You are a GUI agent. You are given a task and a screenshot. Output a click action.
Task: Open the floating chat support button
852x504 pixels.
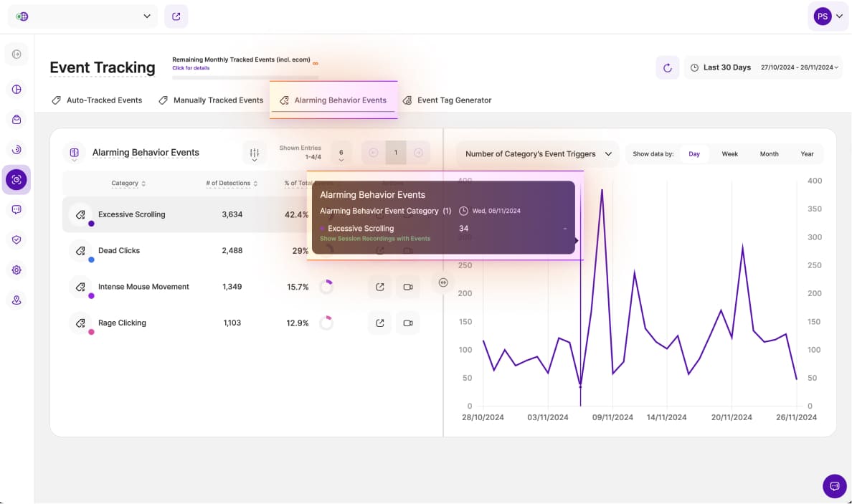(x=834, y=486)
